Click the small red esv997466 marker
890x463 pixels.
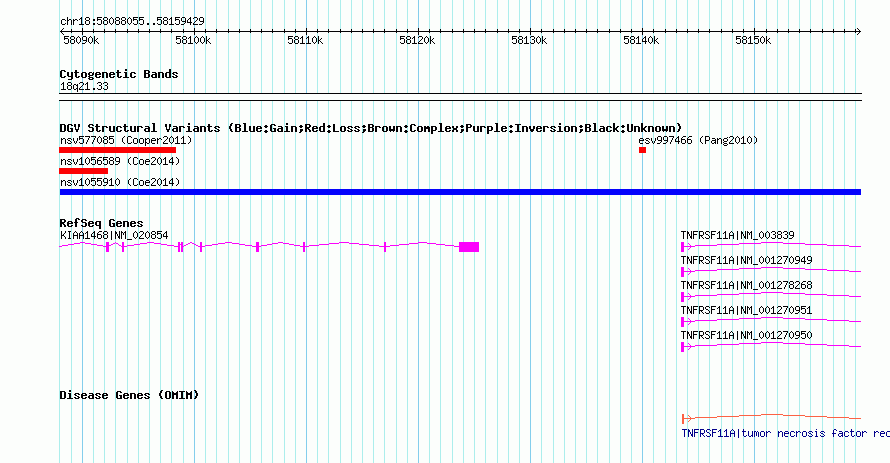tap(643, 150)
